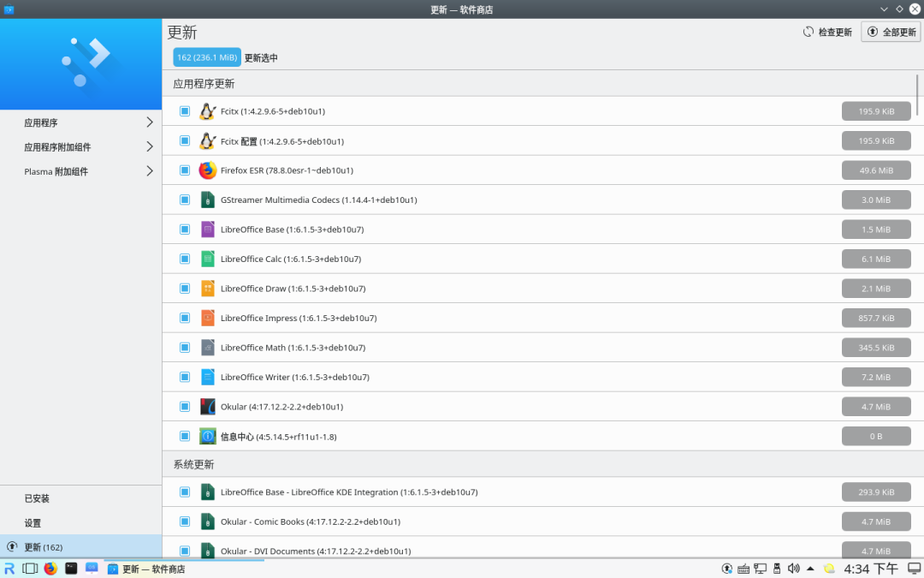Click the Firefox ESR app icon
924x578 pixels.
coord(207,170)
